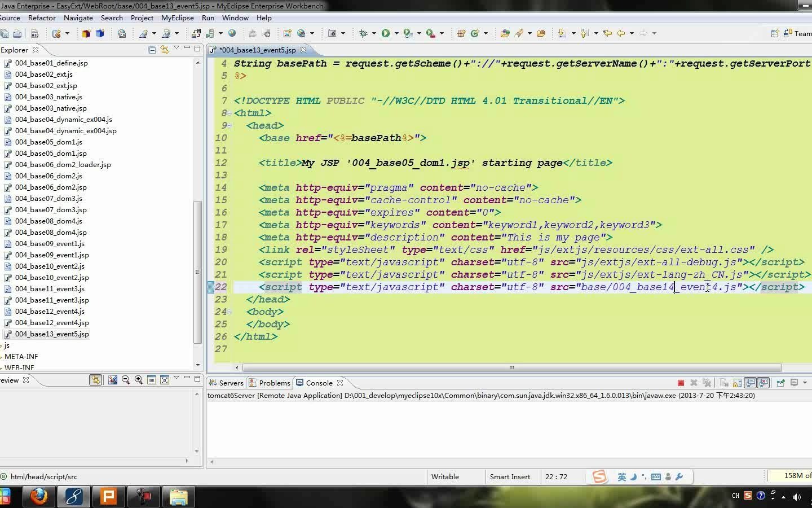Click the new class green C icon
The height and width of the screenshot is (508, 812).
(x=475, y=33)
